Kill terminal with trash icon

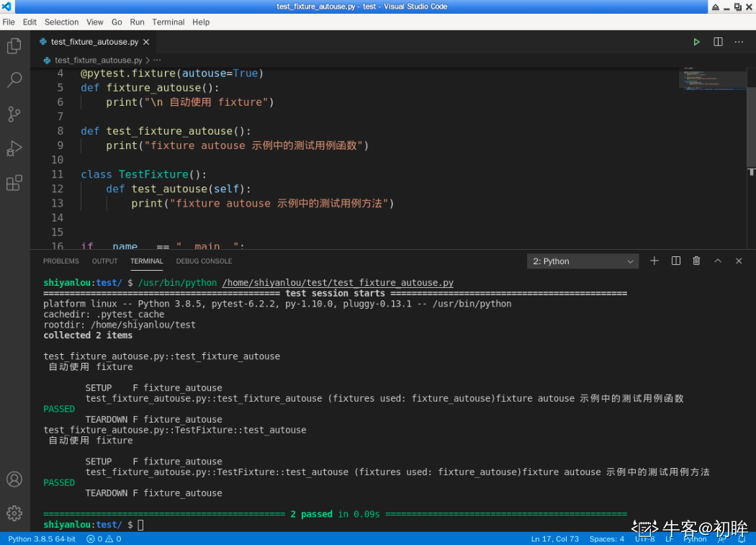696,261
